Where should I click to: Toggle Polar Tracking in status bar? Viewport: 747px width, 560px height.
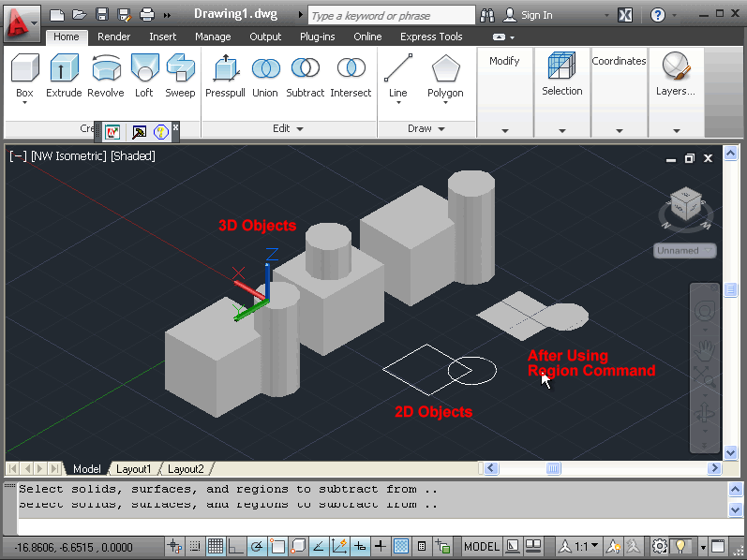(257, 546)
